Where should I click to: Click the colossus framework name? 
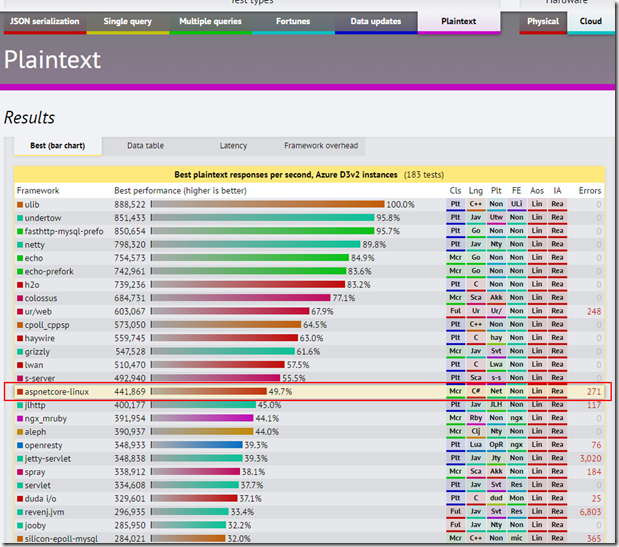pyautogui.click(x=41, y=298)
